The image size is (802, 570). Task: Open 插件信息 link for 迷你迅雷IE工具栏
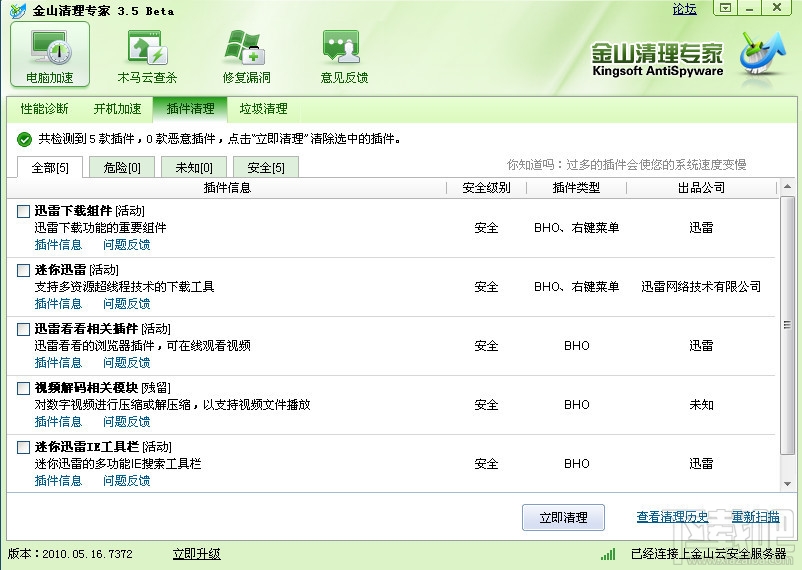(x=58, y=480)
